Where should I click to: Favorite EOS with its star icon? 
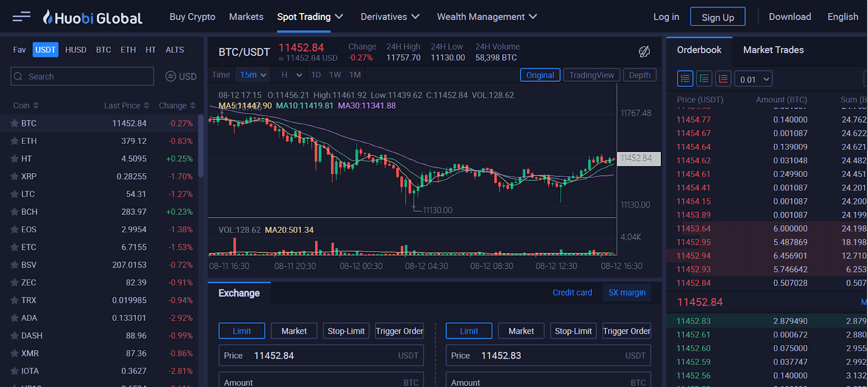coord(15,230)
